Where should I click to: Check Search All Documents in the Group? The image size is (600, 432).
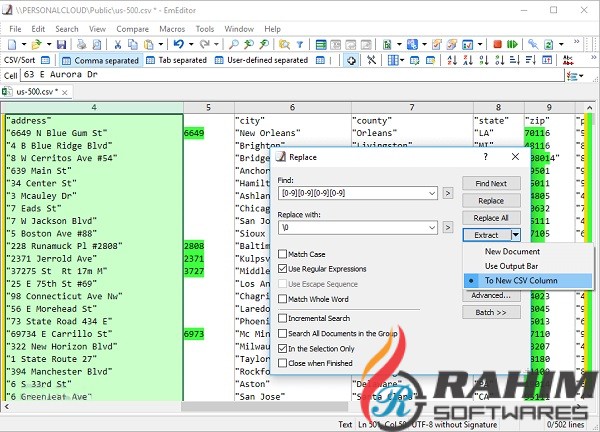(282, 333)
